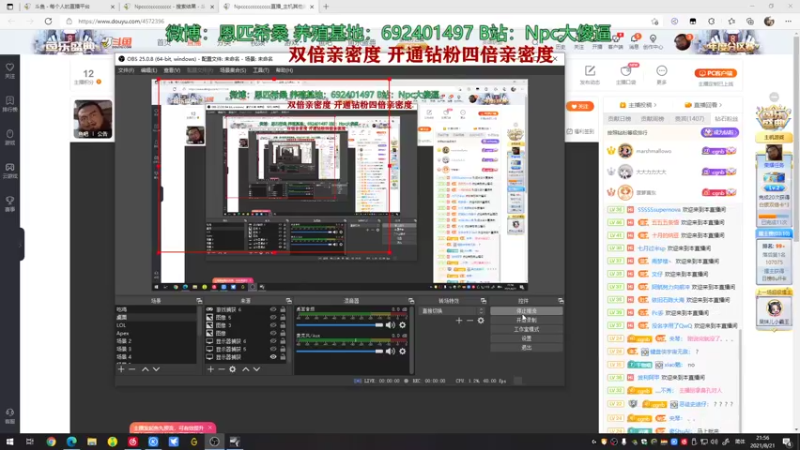
Task: Open File Explorer from the taskbar
Action: tap(92, 442)
